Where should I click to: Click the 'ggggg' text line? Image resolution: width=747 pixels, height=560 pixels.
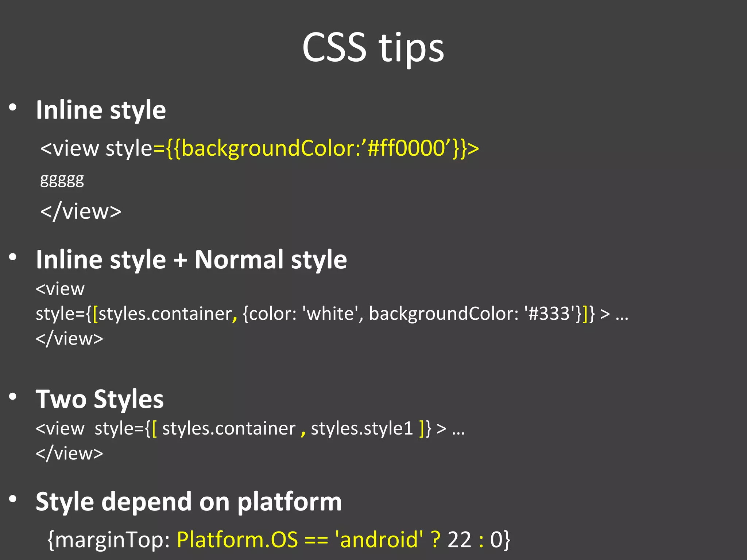coord(62,179)
